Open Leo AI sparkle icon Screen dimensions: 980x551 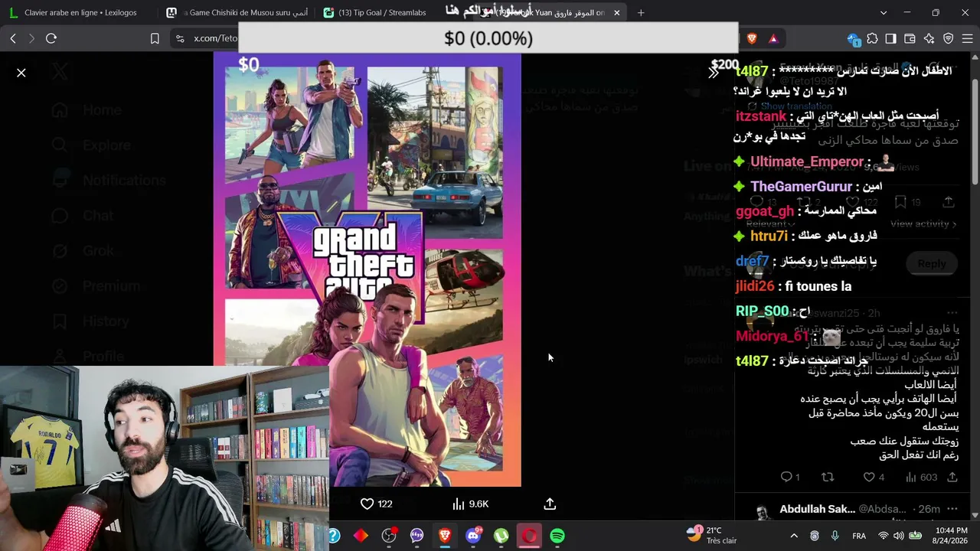coord(929,38)
